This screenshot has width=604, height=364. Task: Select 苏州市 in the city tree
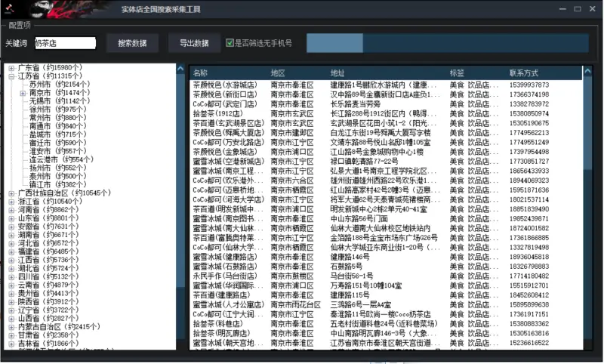click(41, 85)
